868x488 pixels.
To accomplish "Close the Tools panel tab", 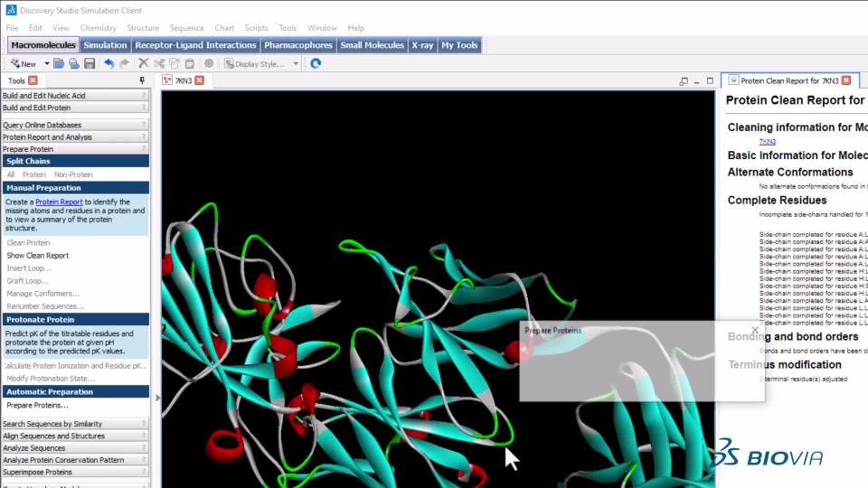I will (x=33, y=80).
